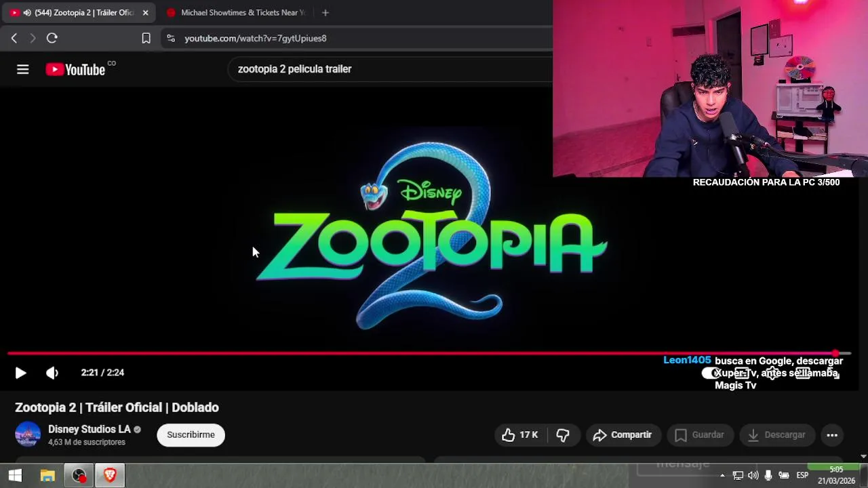Click the Suscribirme button
The height and width of the screenshot is (488, 868).
tap(191, 435)
